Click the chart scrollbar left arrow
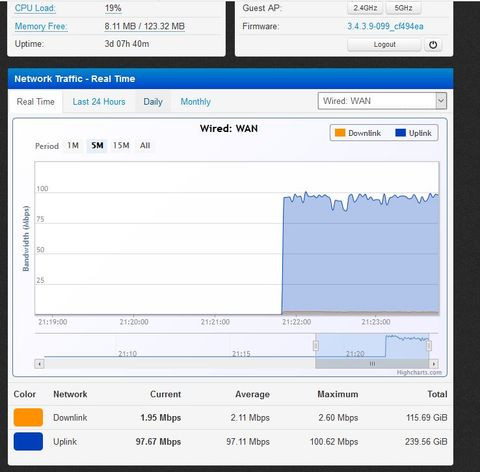The width and height of the screenshot is (480, 472). (x=40, y=364)
